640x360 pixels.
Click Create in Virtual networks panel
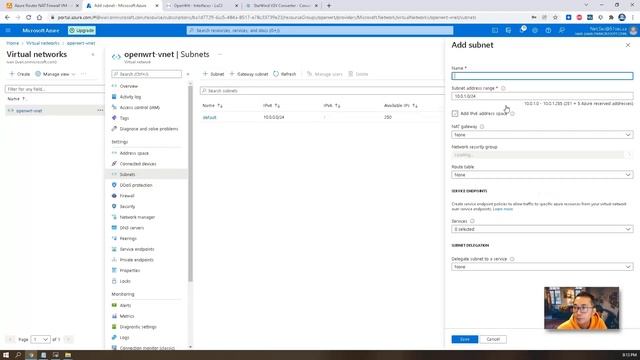click(20, 74)
